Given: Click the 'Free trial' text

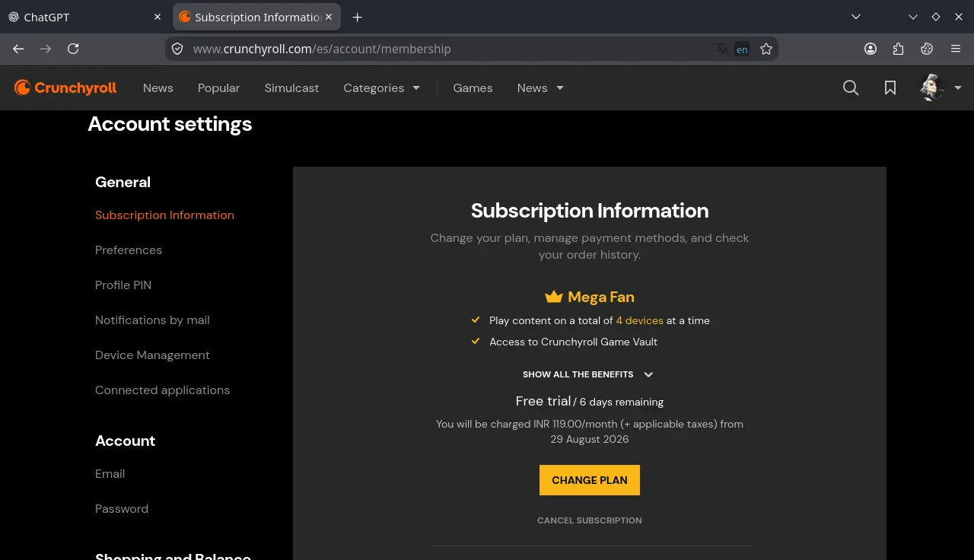Looking at the screenshot, I should 543,401.
